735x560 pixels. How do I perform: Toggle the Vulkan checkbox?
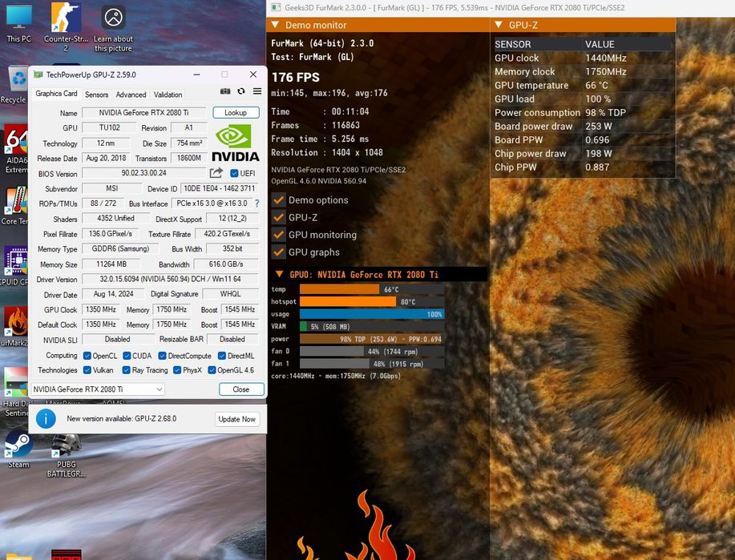coord(87,370)
